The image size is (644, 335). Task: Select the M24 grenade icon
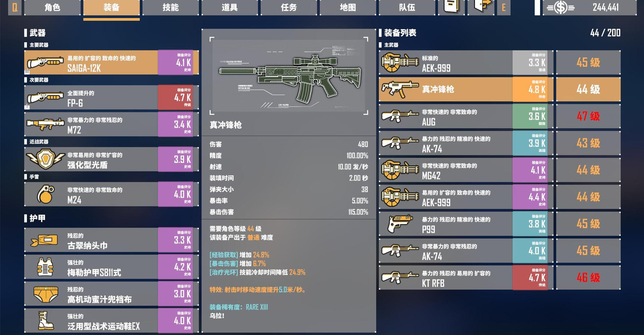[46, 194]
